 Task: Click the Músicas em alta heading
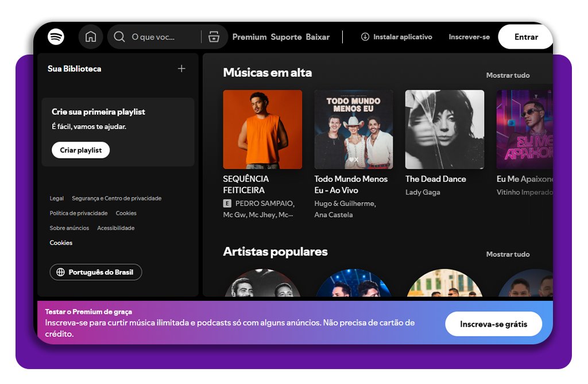click(268, 72)
